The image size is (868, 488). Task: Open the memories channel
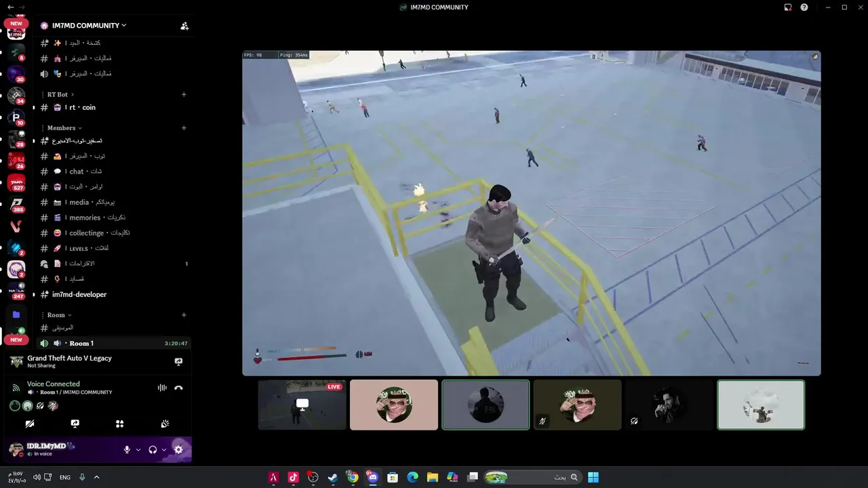113,218
